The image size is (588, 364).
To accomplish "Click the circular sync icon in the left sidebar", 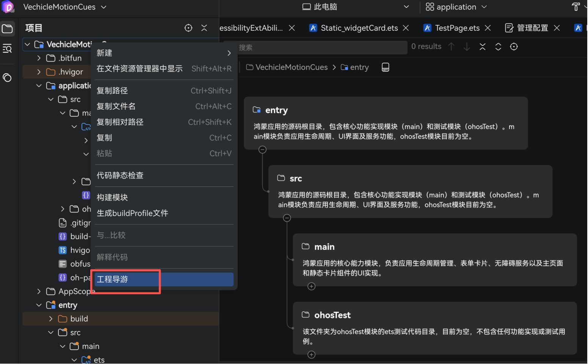I will (x=8, y=78).
